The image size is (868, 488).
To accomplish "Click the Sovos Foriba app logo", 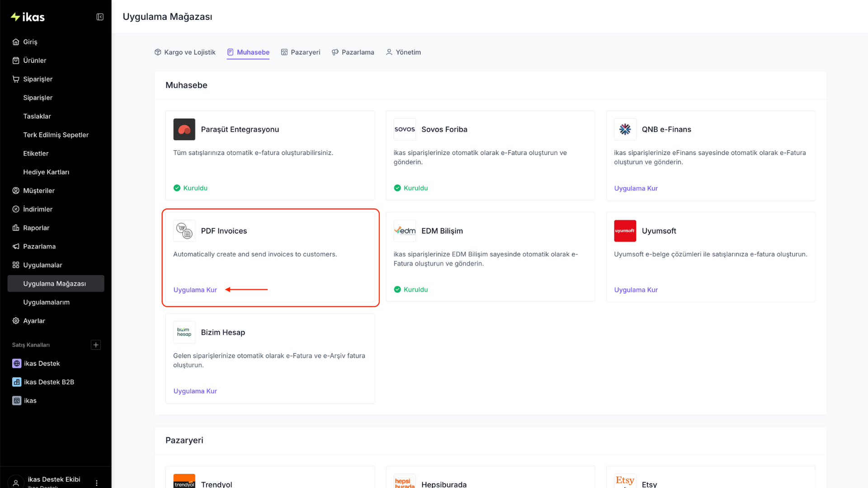I will coord(405,129).
